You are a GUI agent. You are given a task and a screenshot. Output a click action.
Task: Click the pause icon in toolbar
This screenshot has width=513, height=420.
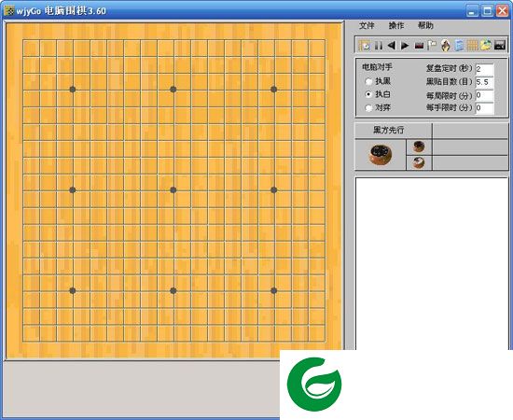point(378,45)
